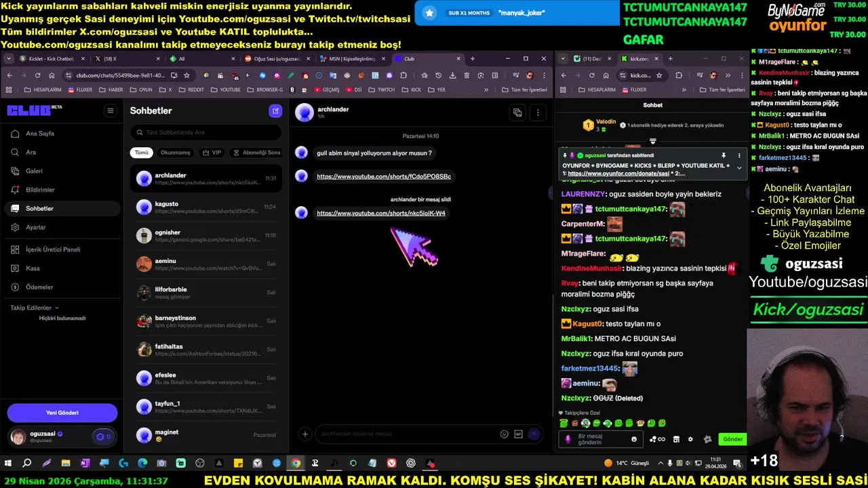Viewport: 868px width, 488px height.
Task: Add attachment with plus icon in message box
Action: click(x=305, y=434)
